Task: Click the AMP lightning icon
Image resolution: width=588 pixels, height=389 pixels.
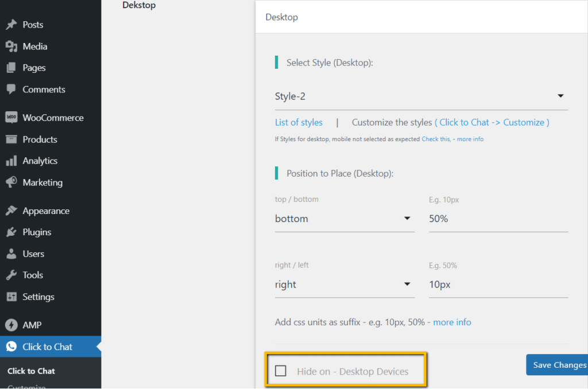Action: coord(11,325)
